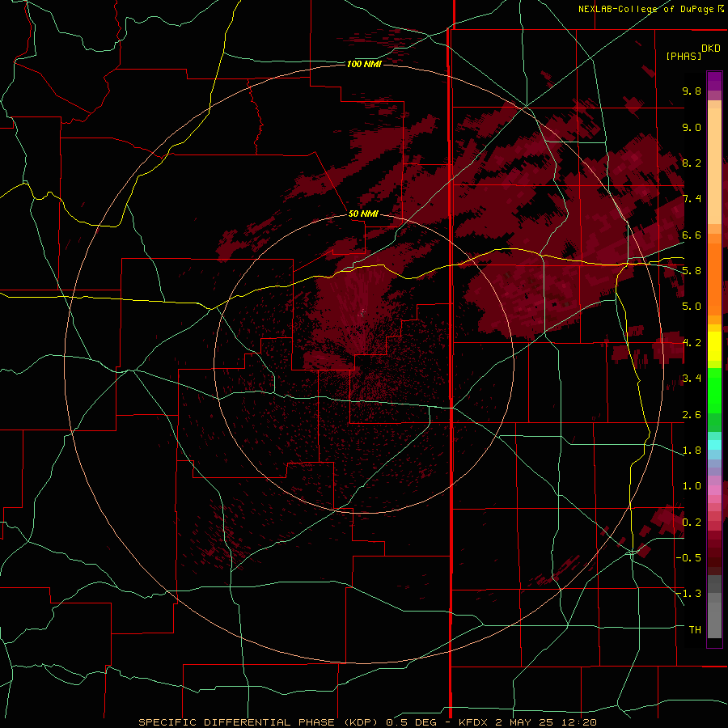
Task: Click the 5.0 value on color scale
Action: (692, 307)
